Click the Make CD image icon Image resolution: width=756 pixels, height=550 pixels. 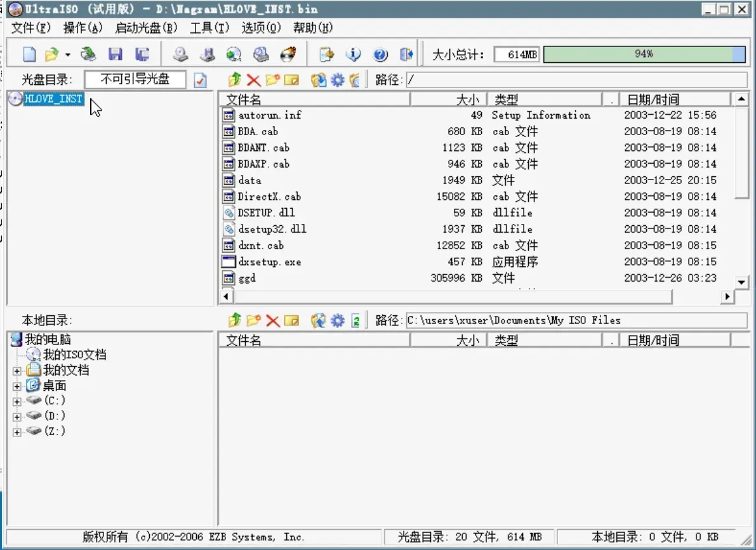point(180,54)
